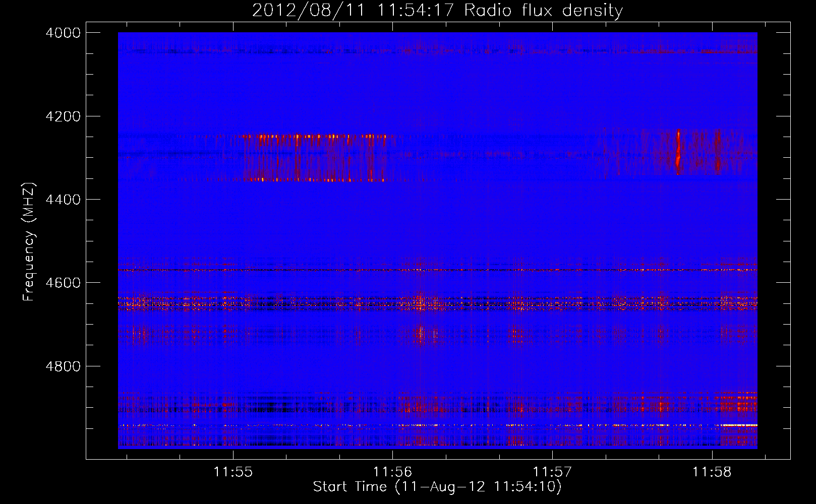Click the '11:56' time axis label
816x504 pixels.
click(x=392, y=472)
